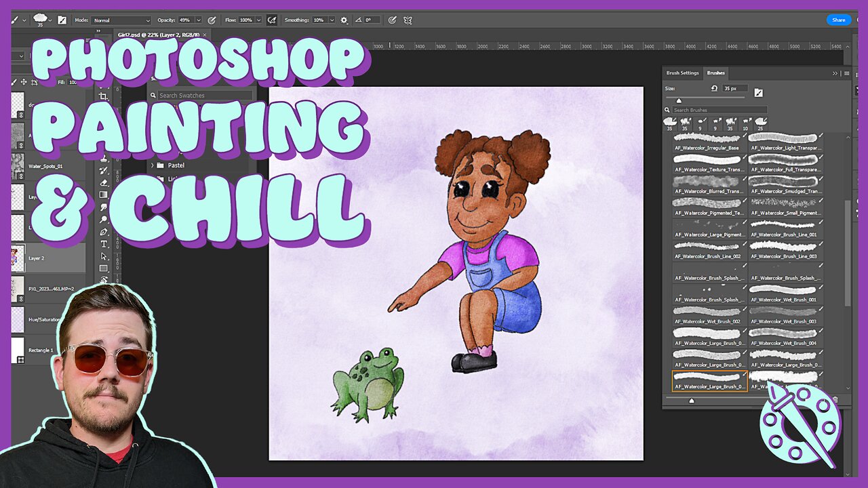Click the brush angle field showing 0°
This screenshot has height=488, width=868.
click(x=372, y=20)
